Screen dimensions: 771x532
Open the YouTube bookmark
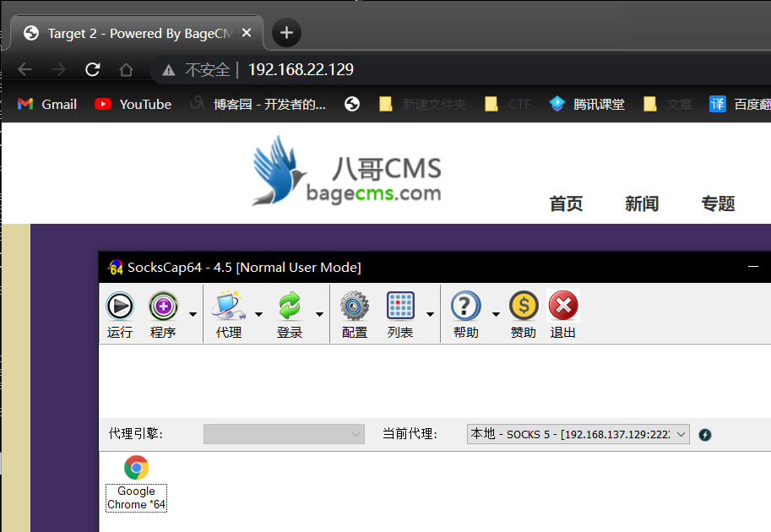(x=133, y=104)
